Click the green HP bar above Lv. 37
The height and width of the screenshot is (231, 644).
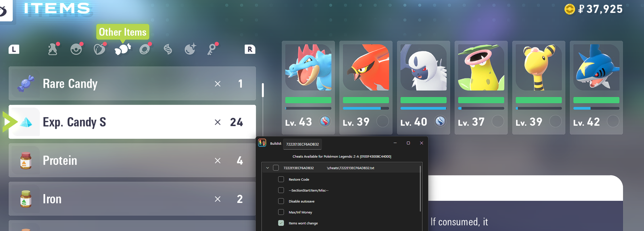click(x=481, y=100)
